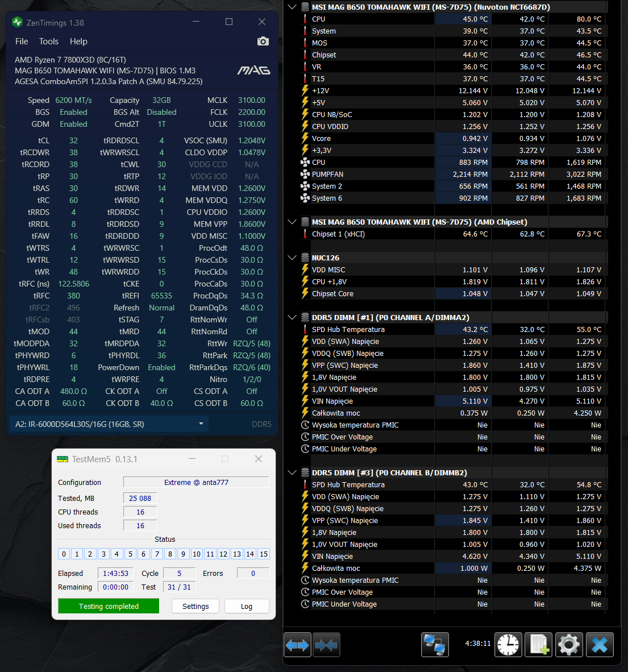
Task: Open the Tools menu in ZenTimings
Action: click(49, 41)
